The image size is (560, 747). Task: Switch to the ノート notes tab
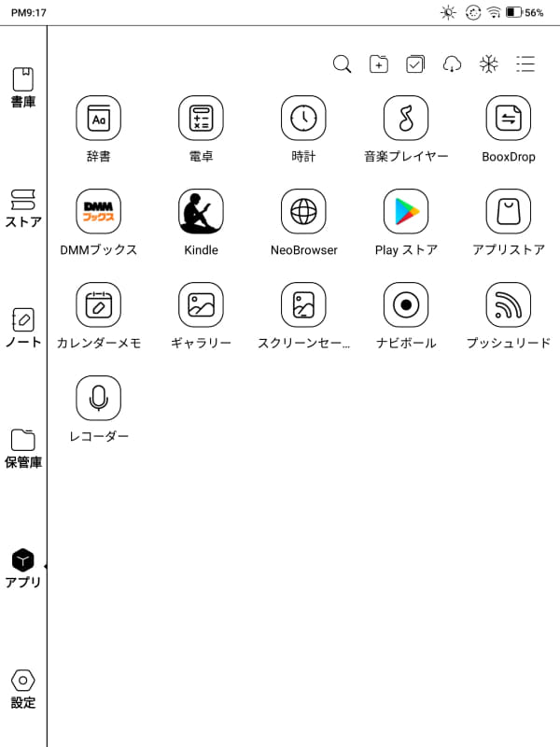click(22, 328)
